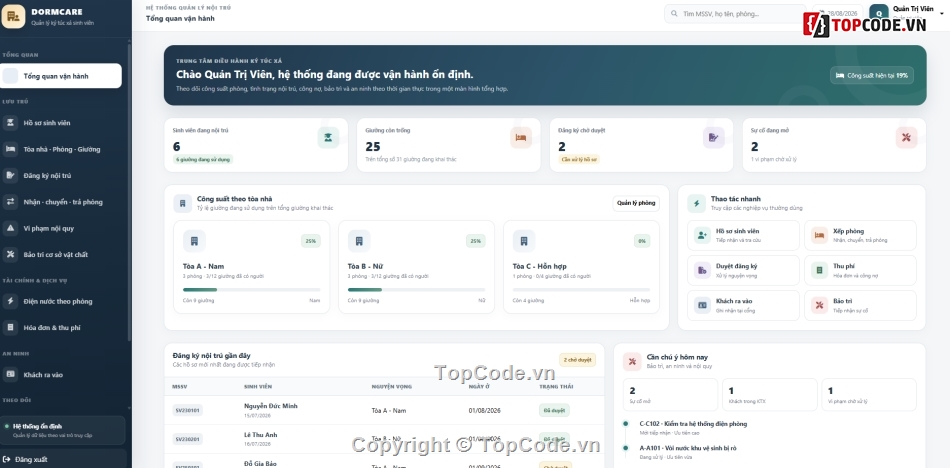Open Nhận - chuyển - trả phòng menu
The height and width of the screenshot is (468, 950).
(61, 202)
